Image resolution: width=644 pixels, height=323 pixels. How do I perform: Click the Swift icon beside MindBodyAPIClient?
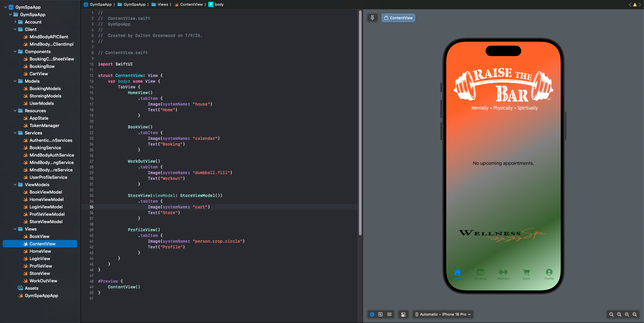(x=25, y=37)
